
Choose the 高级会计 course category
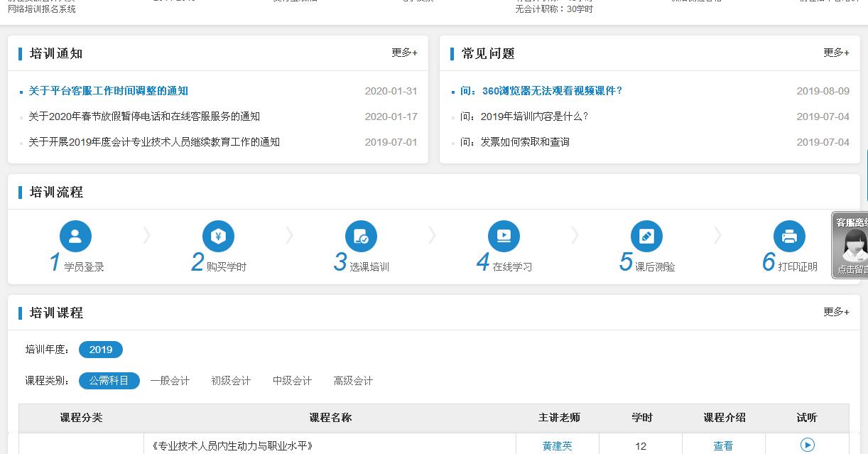(353, 381)
